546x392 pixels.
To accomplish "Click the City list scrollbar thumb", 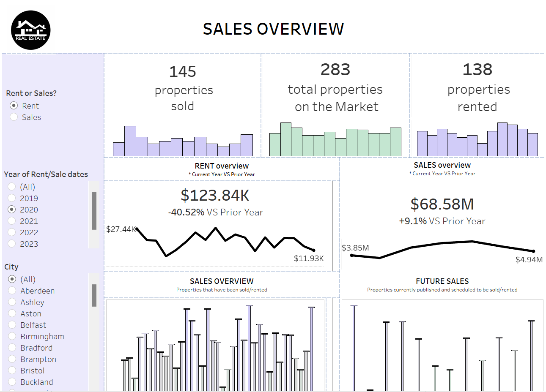I will 94,295.
